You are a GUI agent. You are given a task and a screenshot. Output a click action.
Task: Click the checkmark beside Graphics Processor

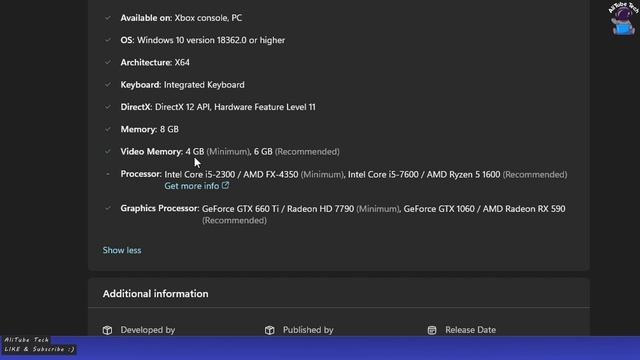[108, 208]
